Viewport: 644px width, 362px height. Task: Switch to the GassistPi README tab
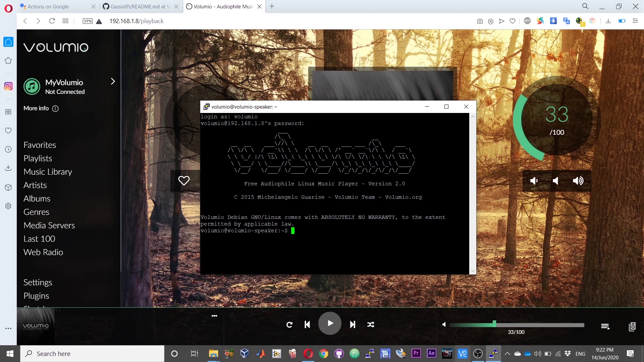coord(141,6)
